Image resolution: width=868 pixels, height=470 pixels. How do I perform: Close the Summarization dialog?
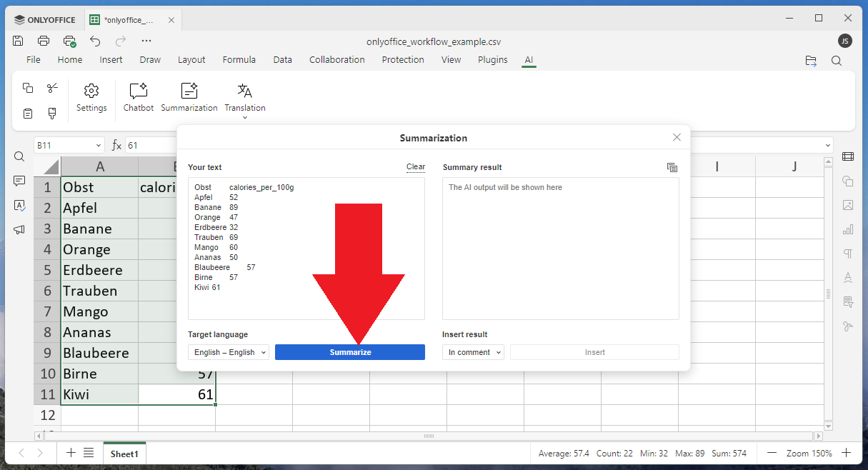(677, 137)
